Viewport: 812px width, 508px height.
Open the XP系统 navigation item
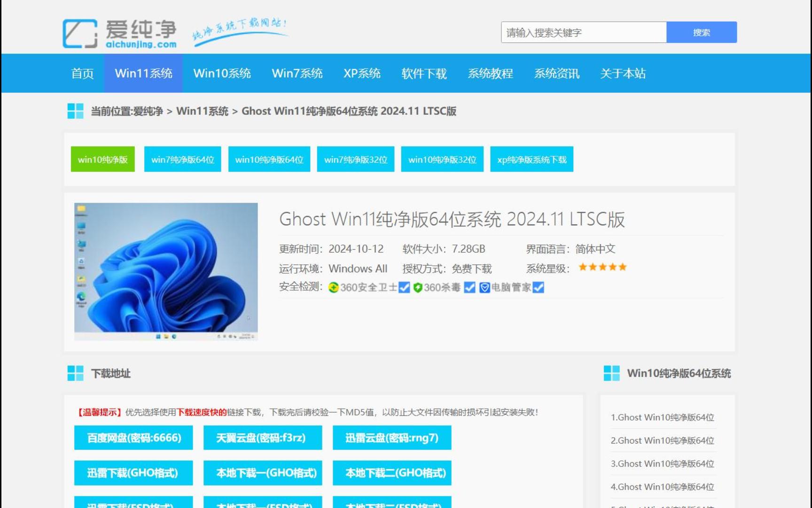362,73
